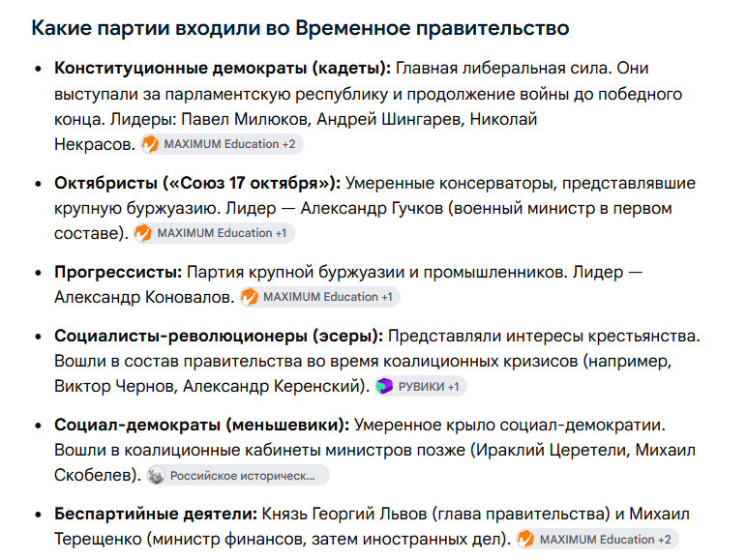Screen dimensions: 747x560
Task: Open MAXIMUM Education +2 source for Беспартийные деятели
Action: 597,540
